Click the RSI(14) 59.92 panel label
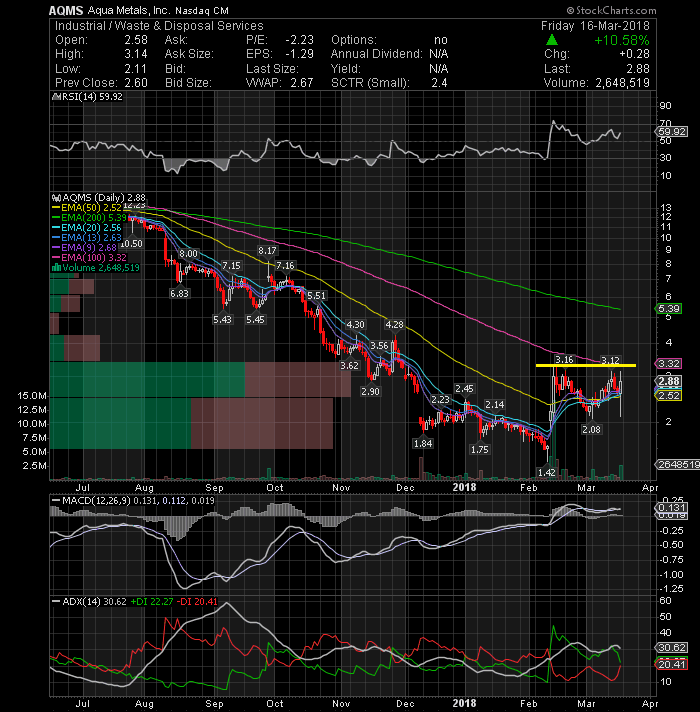The width and height of the screenshot is (700, 712). (92, 97)
